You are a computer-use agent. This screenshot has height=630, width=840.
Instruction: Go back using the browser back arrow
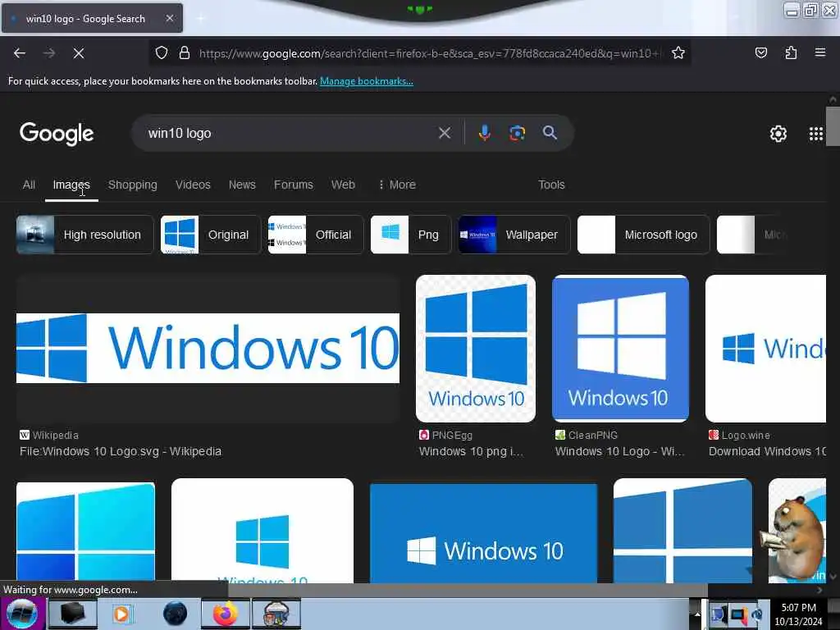tap(20, 53)
